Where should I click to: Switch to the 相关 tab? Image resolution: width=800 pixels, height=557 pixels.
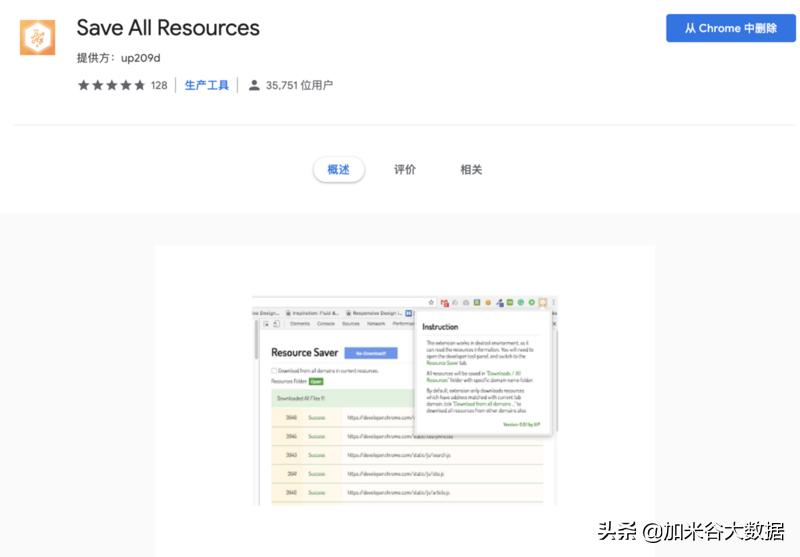click(471, 169)
